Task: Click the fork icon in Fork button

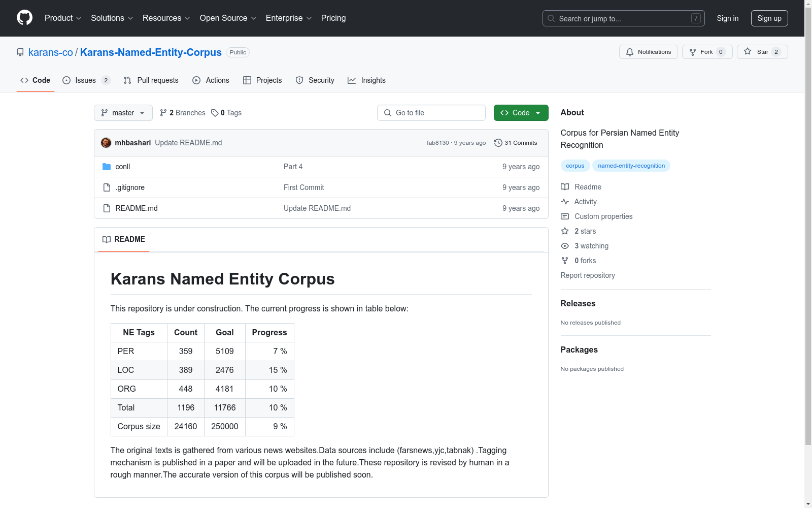Action: 693,52
